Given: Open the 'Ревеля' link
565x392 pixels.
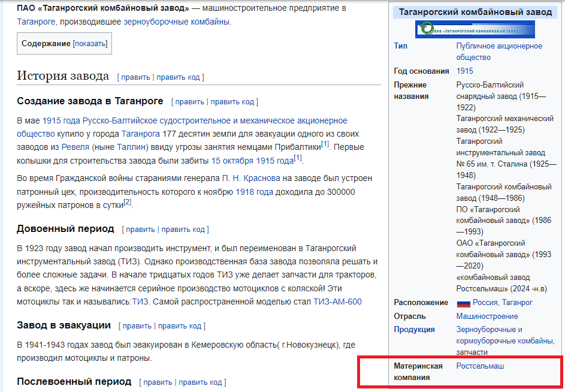Looking at the screenshot, I should (x=75, y=147).
